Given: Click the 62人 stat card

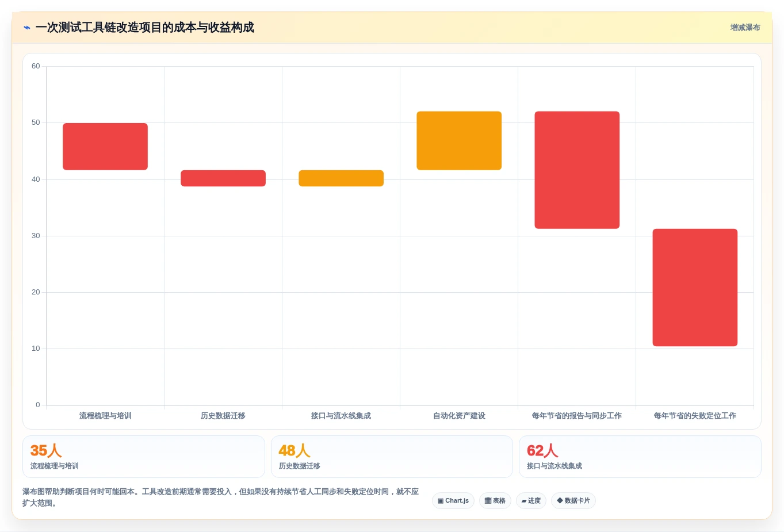Looking at the screenshot, I should pyautogui.click(x=640, y=457).
